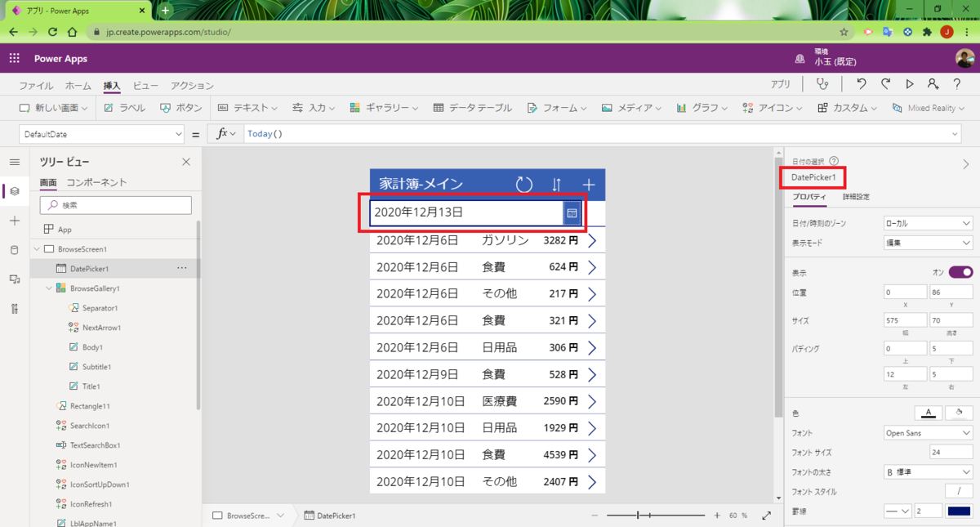Click the refresh icon in app header

tap(524, 185)
